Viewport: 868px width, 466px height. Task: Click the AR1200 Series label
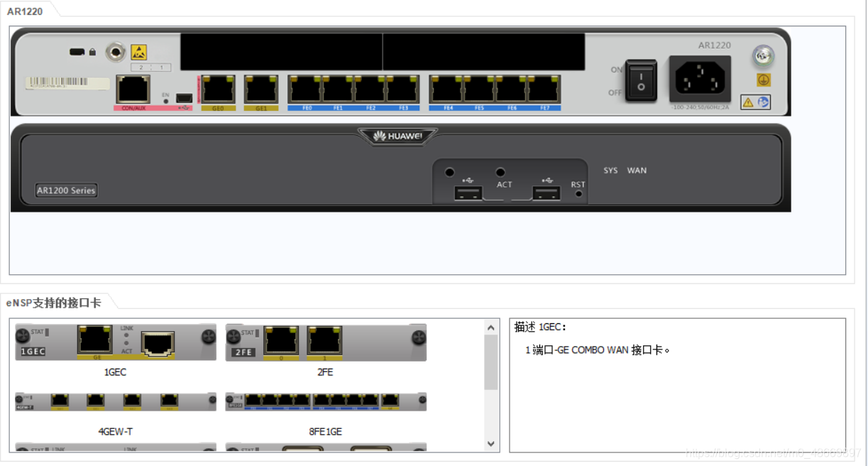pos(66,190)
